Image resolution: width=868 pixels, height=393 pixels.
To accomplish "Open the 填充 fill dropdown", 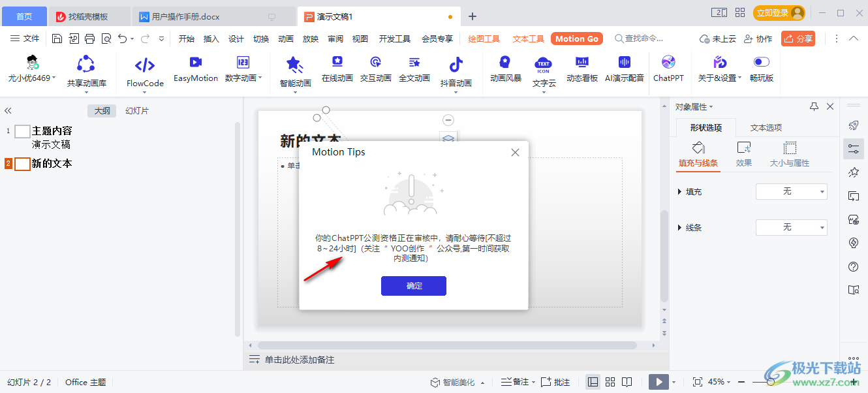I will coord(792,191).
